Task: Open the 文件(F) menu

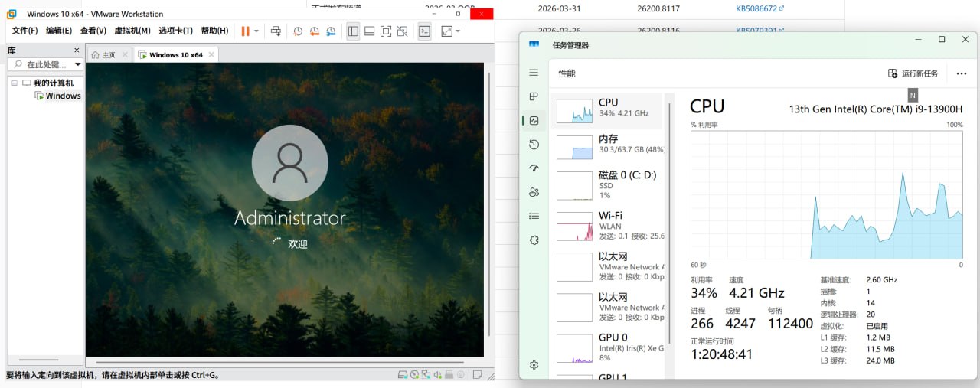Action: (x=24, y=31)
